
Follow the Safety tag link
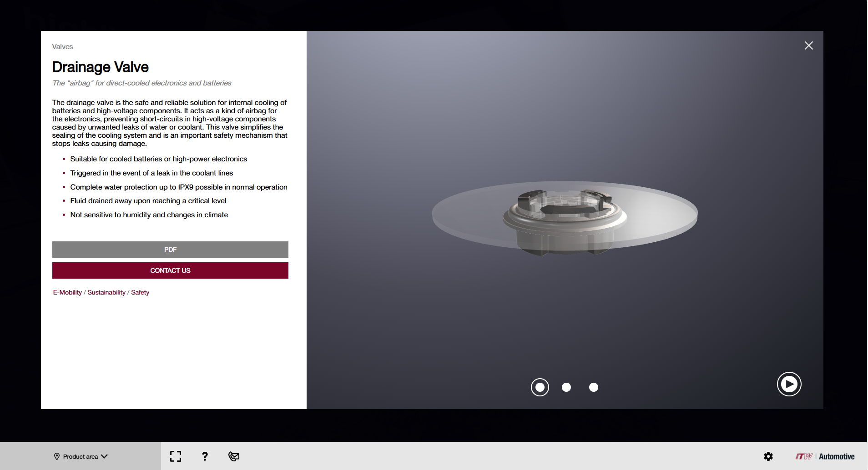140,292
